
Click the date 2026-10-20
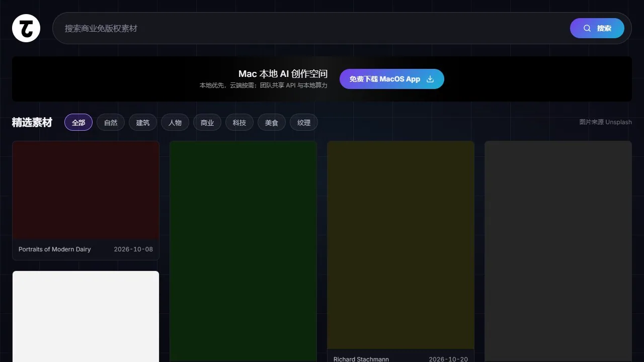coord(448,359)
